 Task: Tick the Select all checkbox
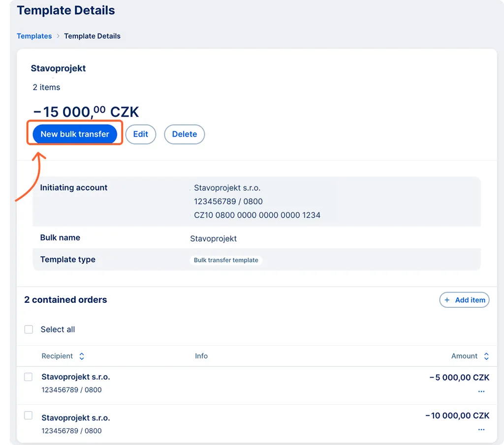pyautogui.click(x=29, y=329)
